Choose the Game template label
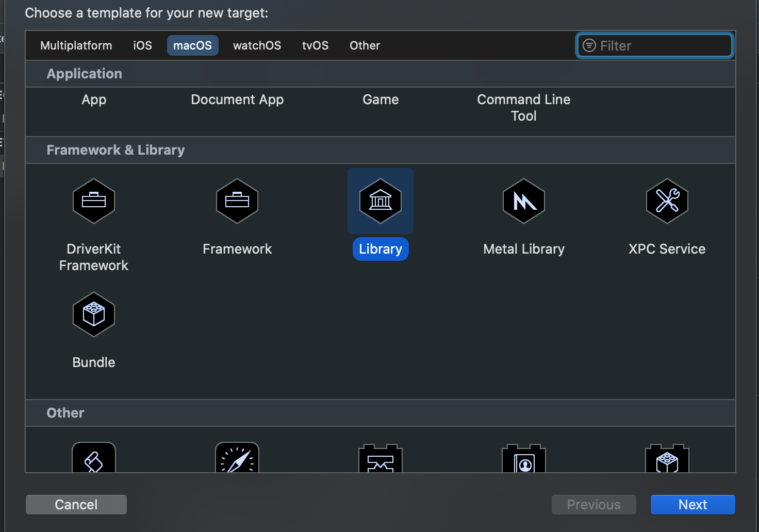 (381, 99)
